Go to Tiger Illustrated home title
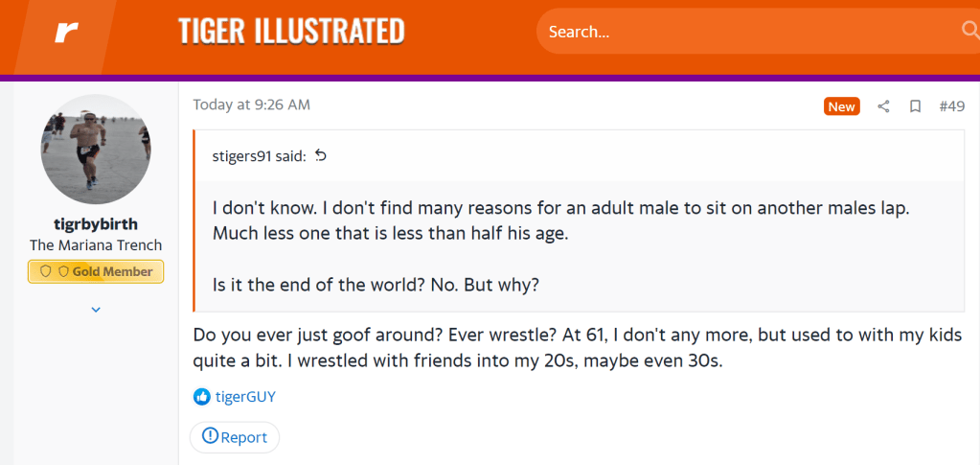Viewport: 980px width, 465px height. click(x=291, y=31)
